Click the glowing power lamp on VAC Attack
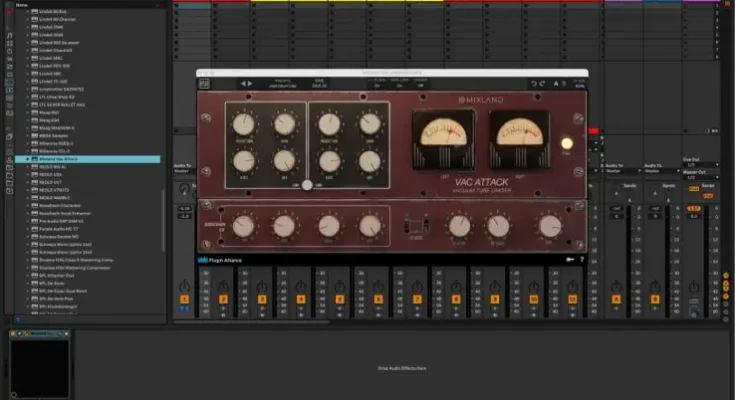735x400 pixels. [x=567, y=143]
